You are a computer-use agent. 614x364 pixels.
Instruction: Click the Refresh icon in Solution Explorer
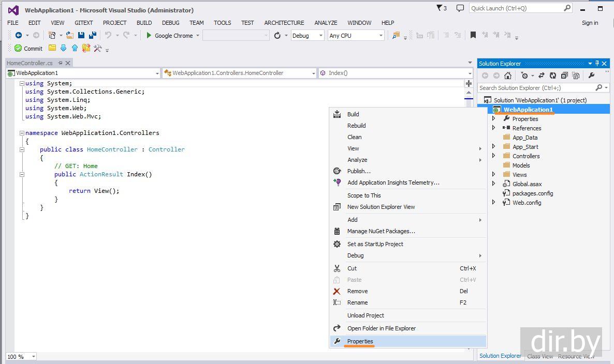tap(553, 75)
